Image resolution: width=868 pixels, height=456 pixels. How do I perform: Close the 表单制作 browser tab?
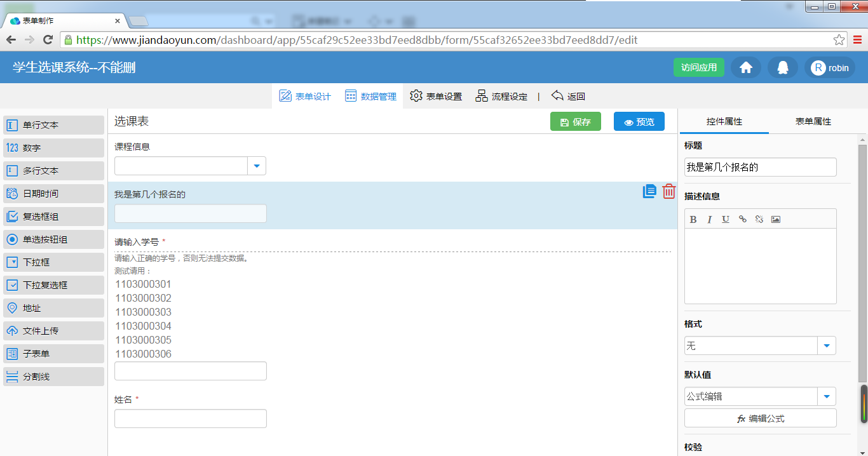click(x=117, y=20)
